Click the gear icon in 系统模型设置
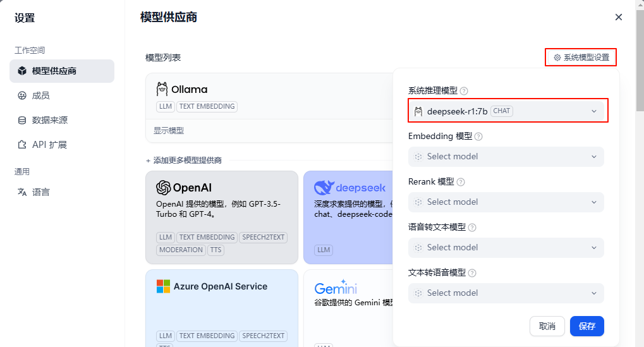The width and height of the screenshot is (644, 347). click(x=557, y=58)
